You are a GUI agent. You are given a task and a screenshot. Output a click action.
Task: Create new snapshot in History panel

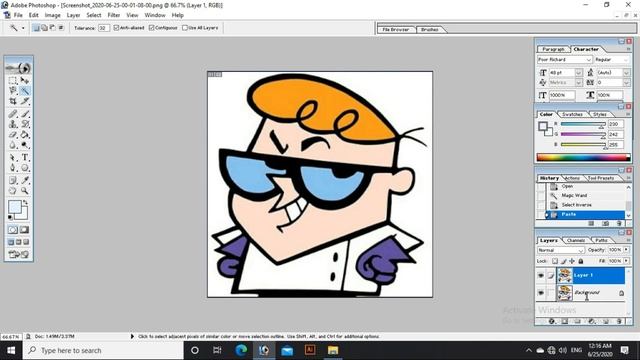[605, 223]
